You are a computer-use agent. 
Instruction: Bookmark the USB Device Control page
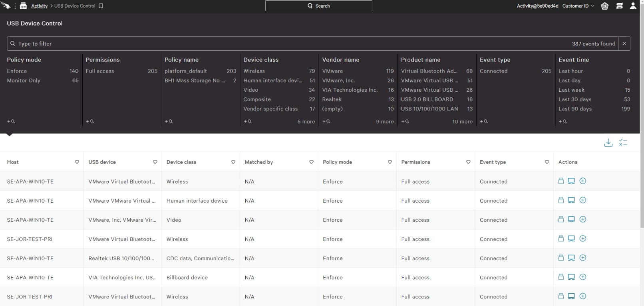[x=101, y=6]
